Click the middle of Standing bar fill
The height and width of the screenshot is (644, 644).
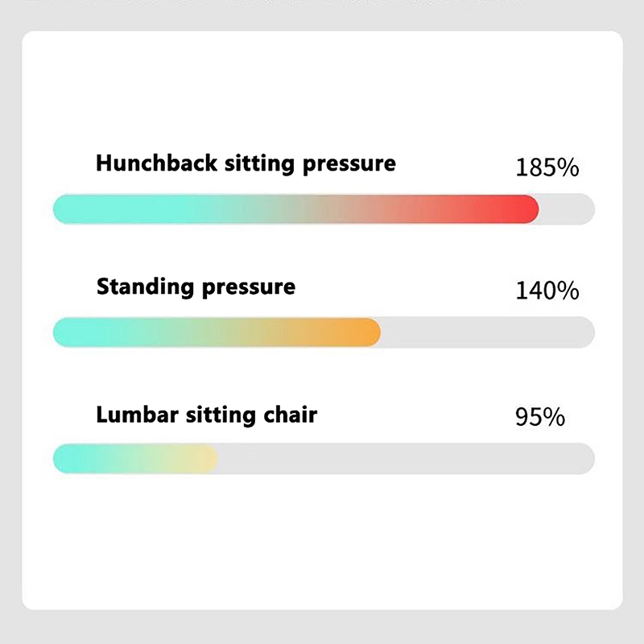pos(217,332)
